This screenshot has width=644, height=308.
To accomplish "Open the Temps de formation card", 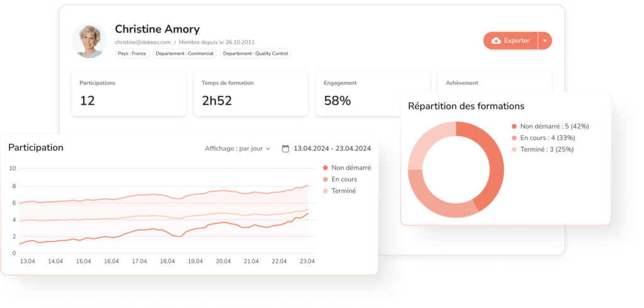I will [250, 93].
